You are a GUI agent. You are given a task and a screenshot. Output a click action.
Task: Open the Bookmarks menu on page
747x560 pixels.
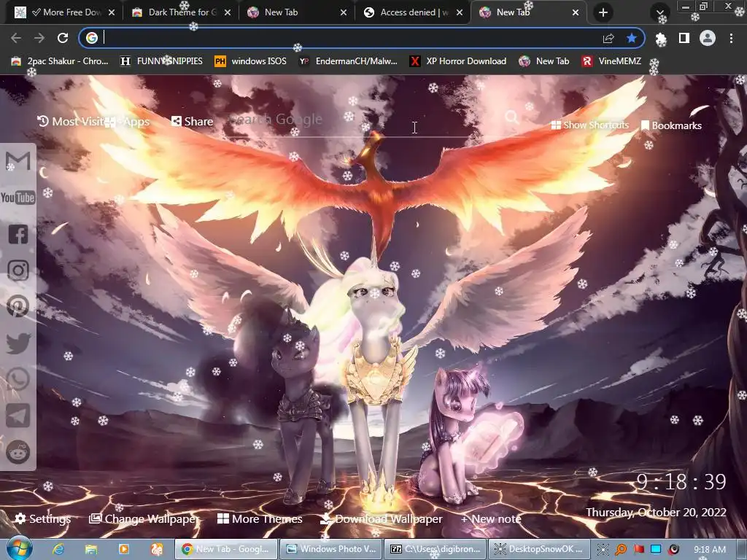click(x=671, y=125)
